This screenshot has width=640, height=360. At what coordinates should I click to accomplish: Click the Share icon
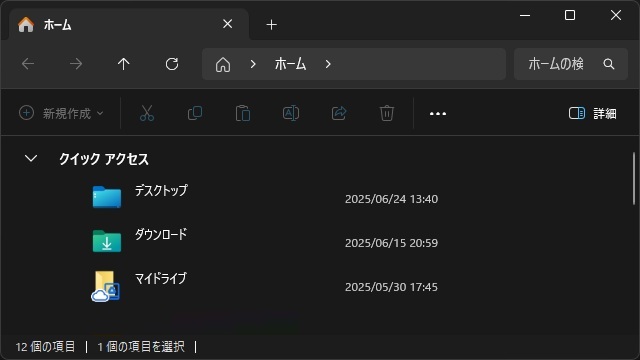coord(339,113)
